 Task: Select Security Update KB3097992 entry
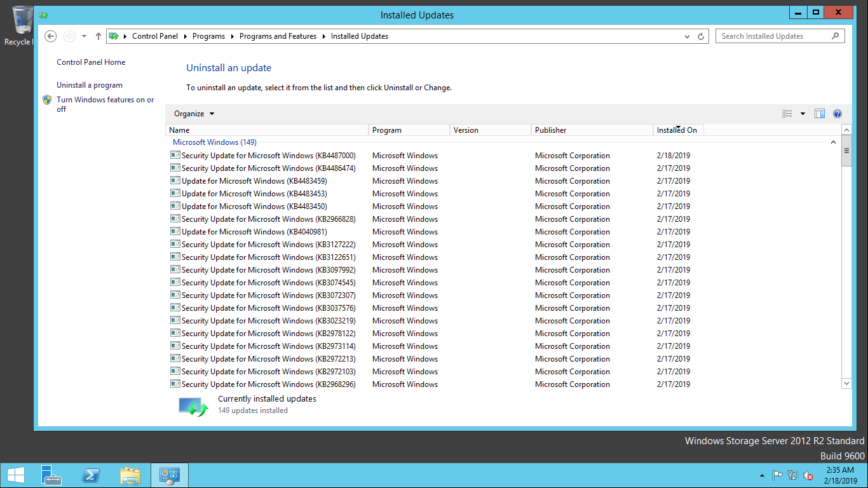click(x=269, y=270)
